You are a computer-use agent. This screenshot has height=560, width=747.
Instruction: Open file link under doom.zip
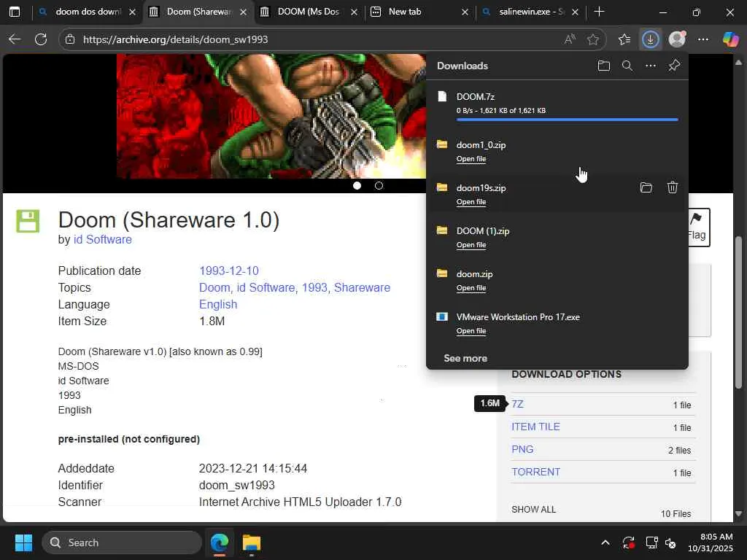[x=471, y=288]
